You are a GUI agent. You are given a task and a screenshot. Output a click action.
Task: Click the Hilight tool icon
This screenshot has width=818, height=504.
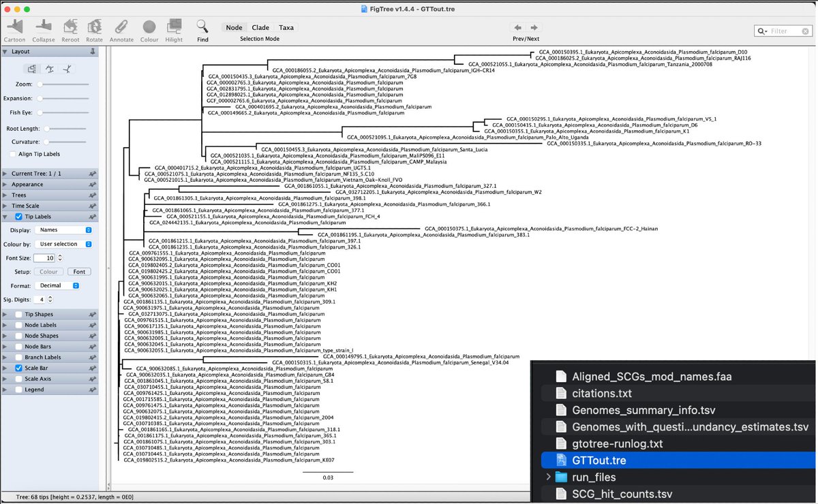(x=174, y=26)
